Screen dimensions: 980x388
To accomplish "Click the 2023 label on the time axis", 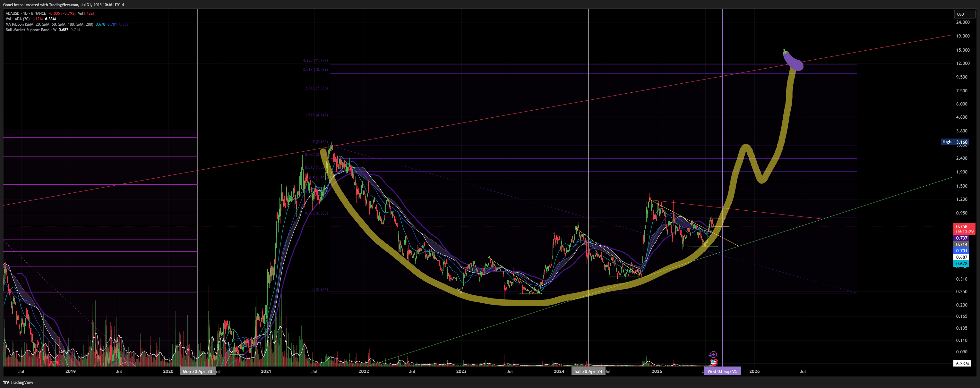I will coord(461,371).
